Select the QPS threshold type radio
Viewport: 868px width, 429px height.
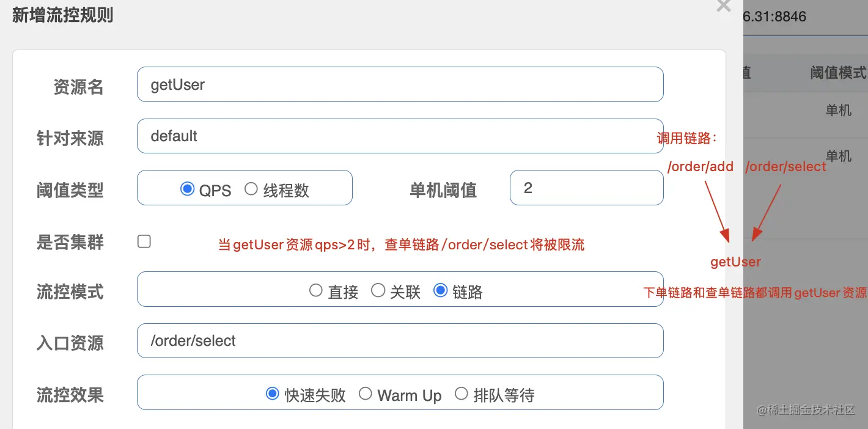pyautogui.click(x=187, y=189)
